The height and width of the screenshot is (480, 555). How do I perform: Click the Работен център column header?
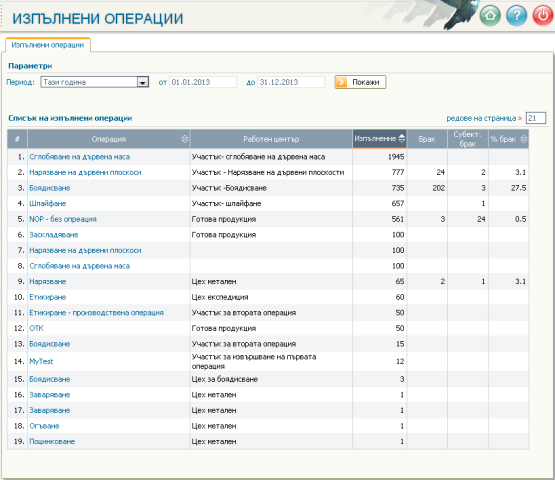coord(271,139)
